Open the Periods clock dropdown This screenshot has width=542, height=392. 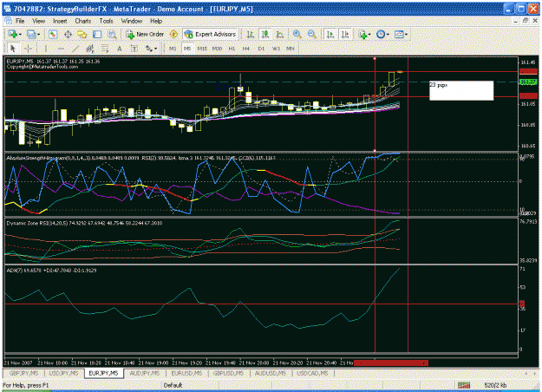point(382,34)
